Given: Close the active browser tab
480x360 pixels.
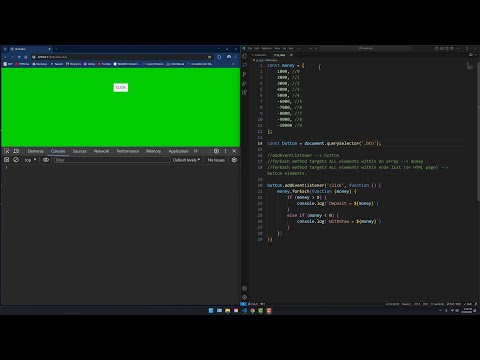Looking at the screenshot, I should click(49, 49).
